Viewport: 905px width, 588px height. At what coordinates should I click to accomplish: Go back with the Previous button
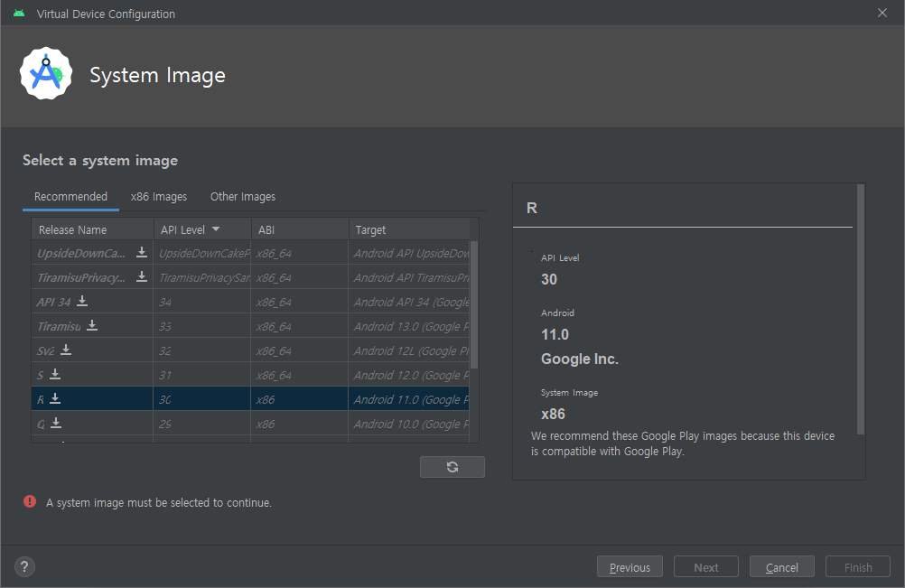click(x=630, y=567)
